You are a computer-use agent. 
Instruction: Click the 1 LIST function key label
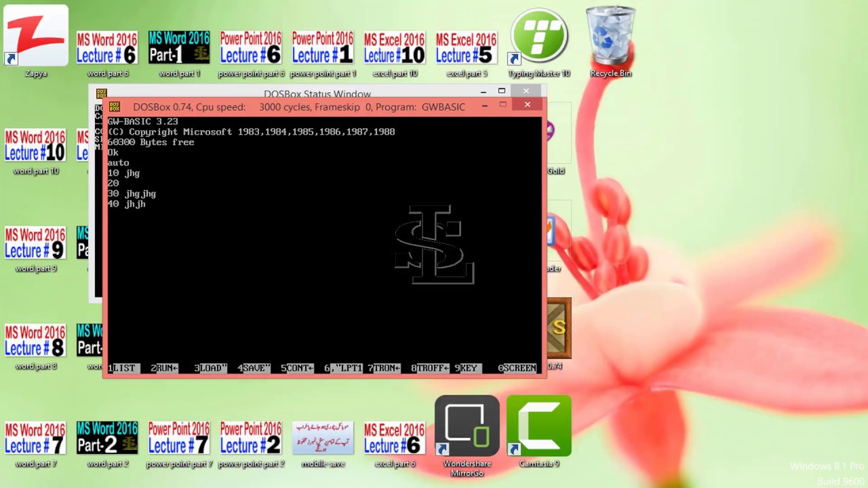click(123, 368)
